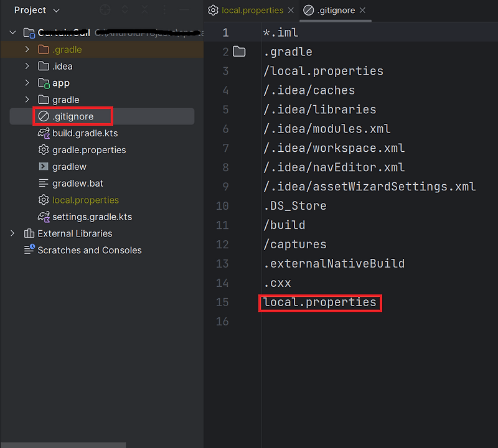Click the Expand All icon in Project toolbar
Image resolution: width=498 pixels, height=448 pixels.
tap(125, 9)
